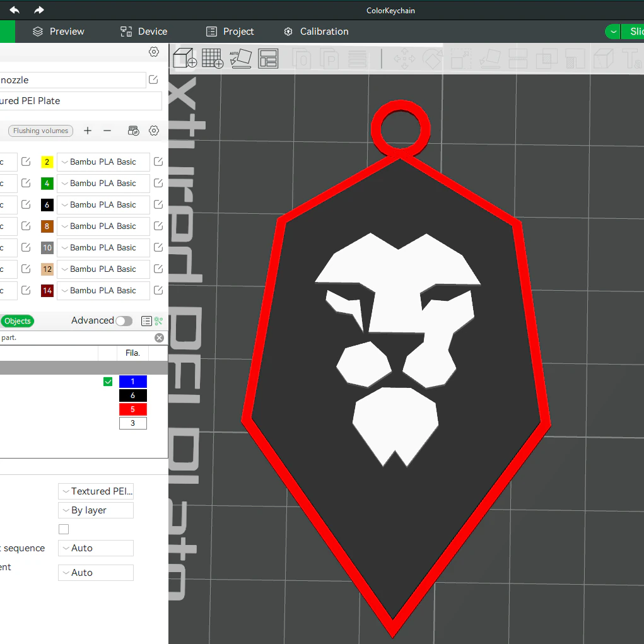Click the compare presets icon beside Advanced
The image size is (644, 644).
pyautogui.click(x=158, y=321)
